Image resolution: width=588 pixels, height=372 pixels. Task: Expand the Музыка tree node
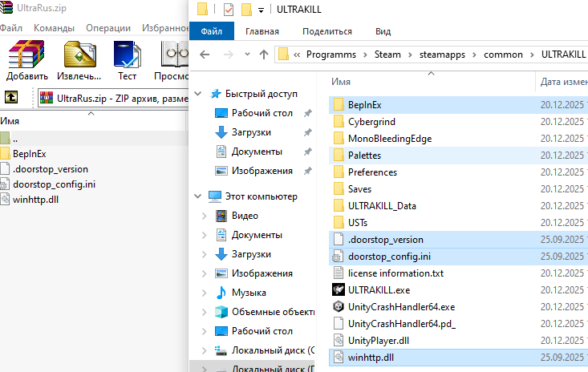tap(205, 293)
